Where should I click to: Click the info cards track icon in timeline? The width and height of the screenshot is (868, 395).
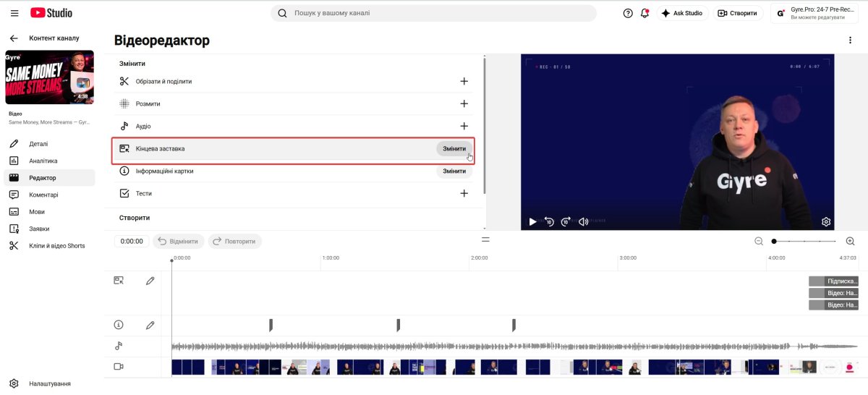point(119,325)
